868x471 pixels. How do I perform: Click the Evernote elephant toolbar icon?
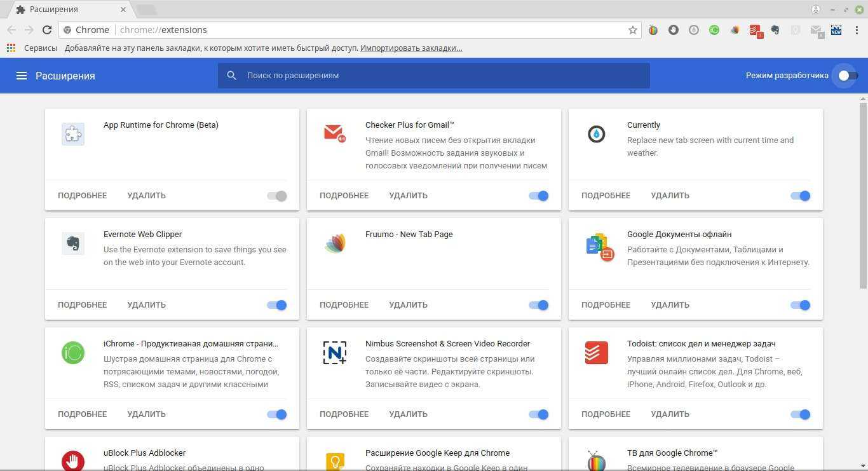pyautogui.click(x=775, y=30)
